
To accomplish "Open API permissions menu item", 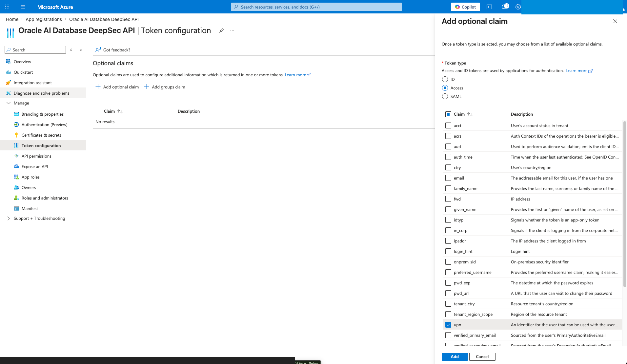I will click(x=43, y=156).
